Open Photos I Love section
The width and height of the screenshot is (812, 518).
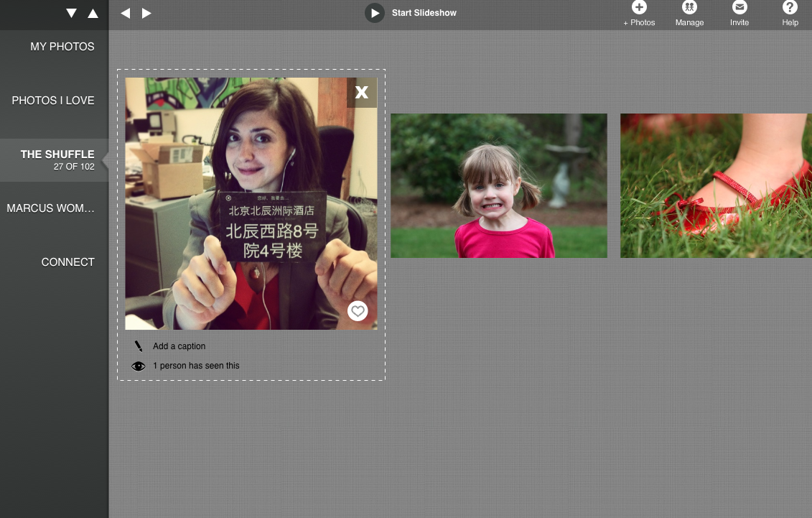[x=53, y=101]
